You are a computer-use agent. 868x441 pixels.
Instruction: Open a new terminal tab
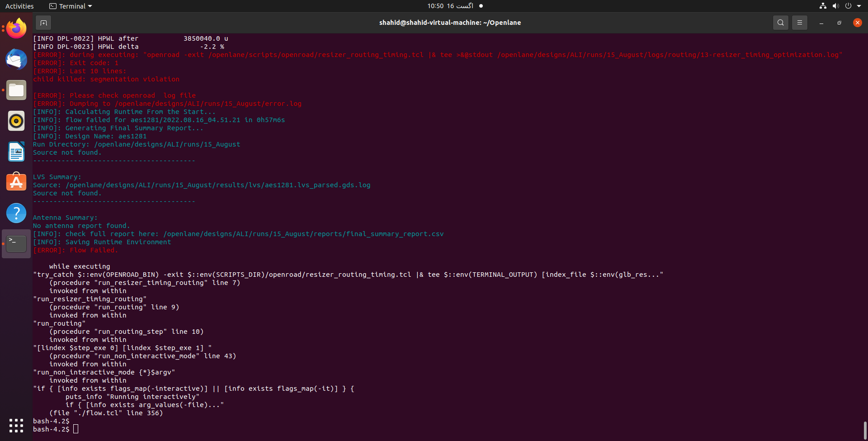click(x=43, y=22)
